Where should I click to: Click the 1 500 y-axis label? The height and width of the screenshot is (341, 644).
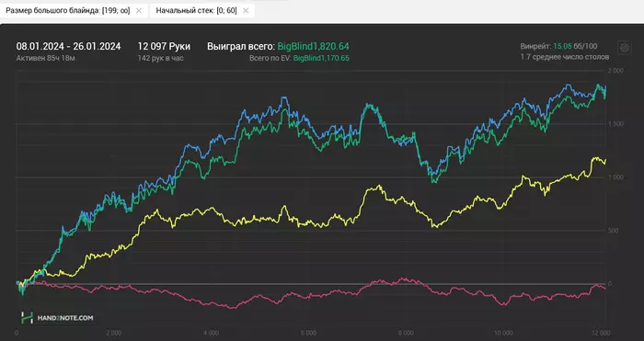615,124
